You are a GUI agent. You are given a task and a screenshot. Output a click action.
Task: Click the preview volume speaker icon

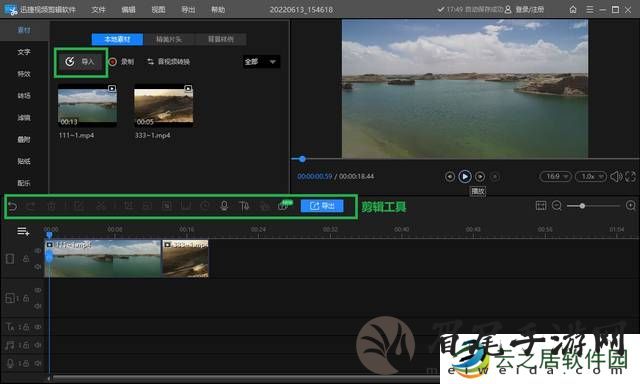point(616,177)
